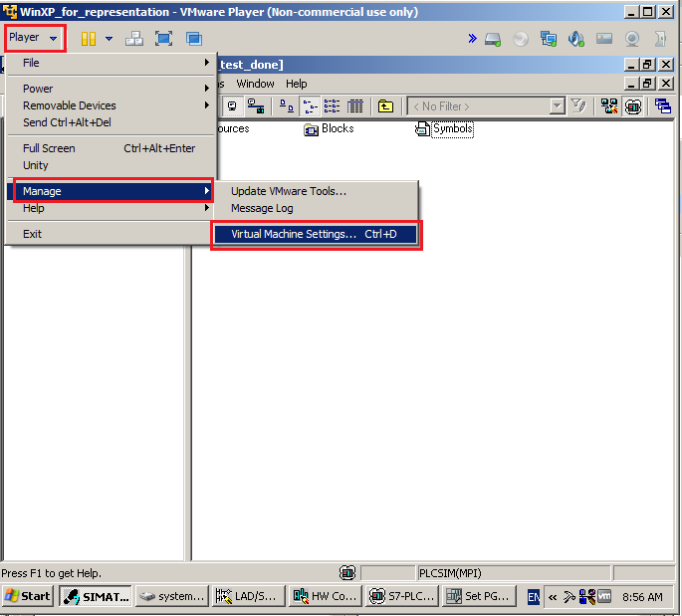
Task: Click the PLCSIM(MPI) status bar text
Action: (450, 573)
